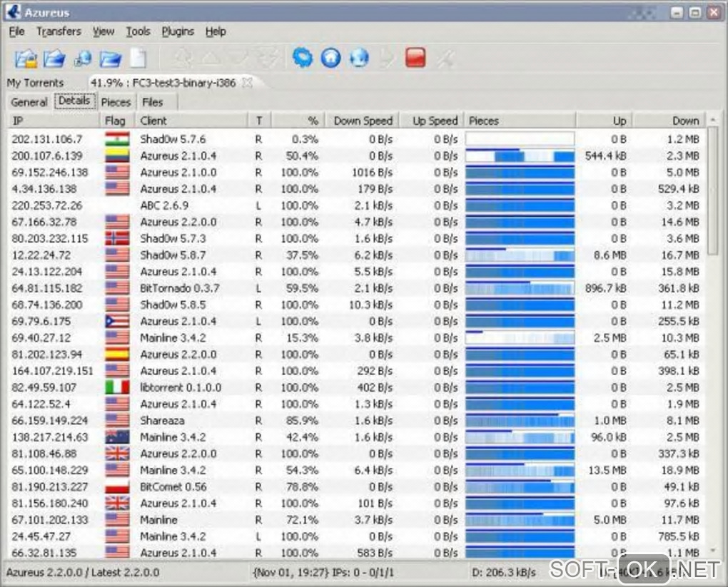The image size is (728, 587).
Task: Click the Puerto Rico flag for 69.79.6.175
Action: click(x=117, y=321)
